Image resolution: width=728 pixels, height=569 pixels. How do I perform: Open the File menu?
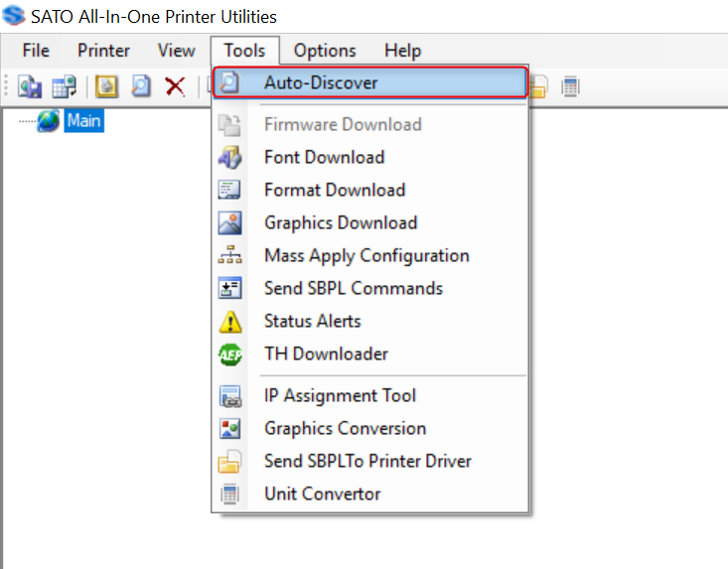(36, 51)
